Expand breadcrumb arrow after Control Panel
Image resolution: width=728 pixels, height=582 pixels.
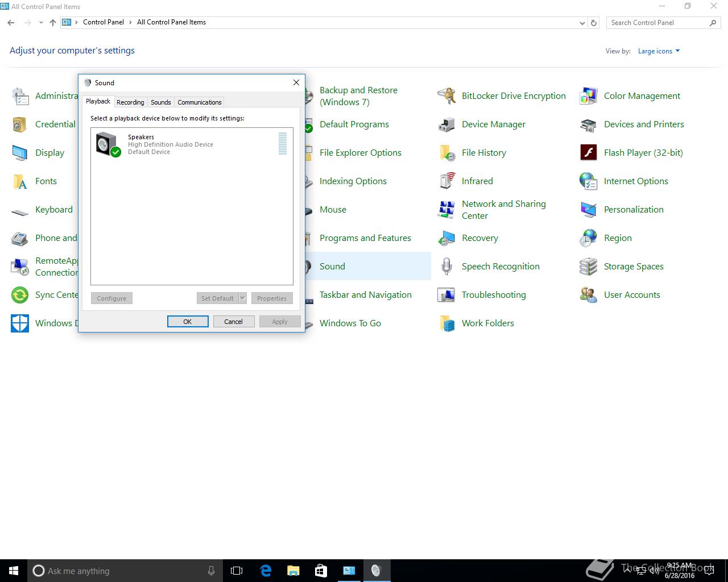tap(130, 23)
